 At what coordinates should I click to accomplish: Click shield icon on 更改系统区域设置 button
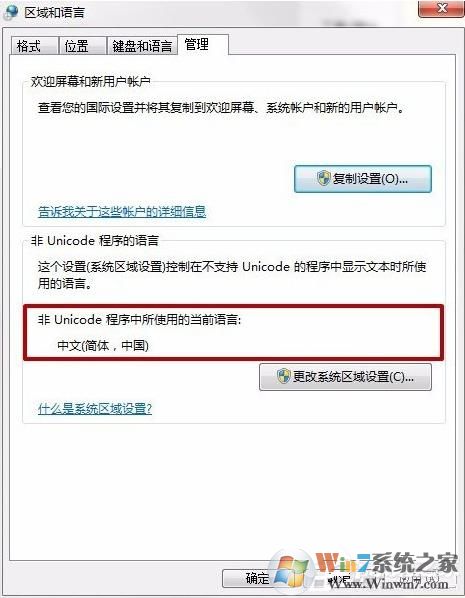284,376
